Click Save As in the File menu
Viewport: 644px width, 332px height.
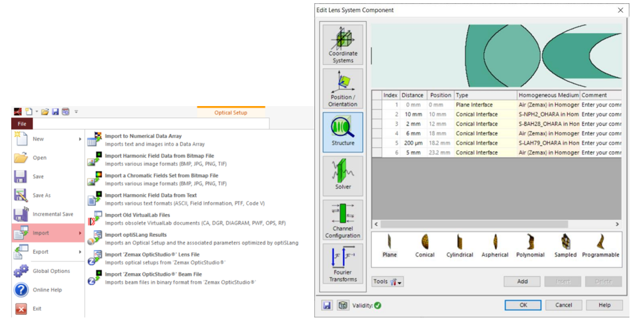tap(48, 195)
